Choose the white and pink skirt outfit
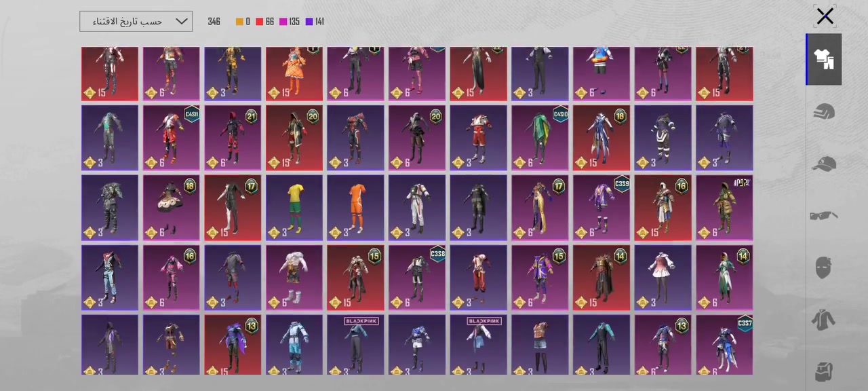The image size is (868, 391). tap(663, 278)
